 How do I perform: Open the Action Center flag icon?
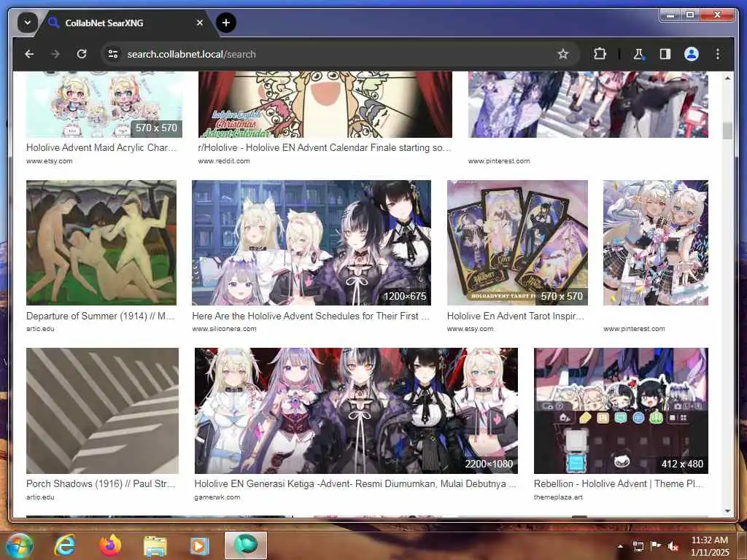click(x=656, y=545)
